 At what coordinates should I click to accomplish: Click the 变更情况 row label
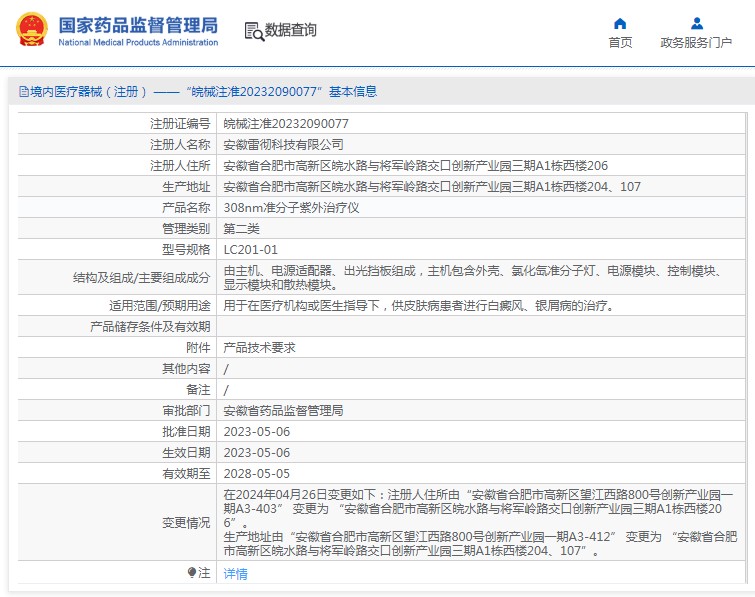(185, 523)
